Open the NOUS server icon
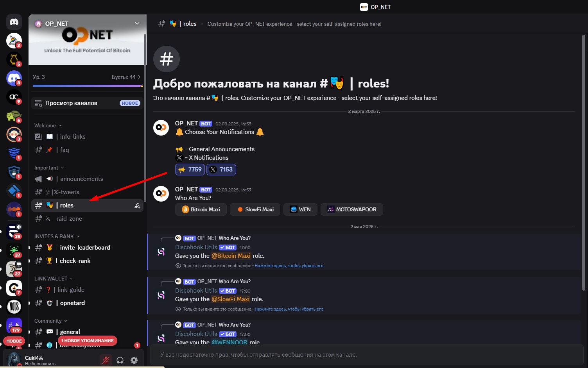The width and height of the screenshot is (588, 368). click(x=14, y=307)
